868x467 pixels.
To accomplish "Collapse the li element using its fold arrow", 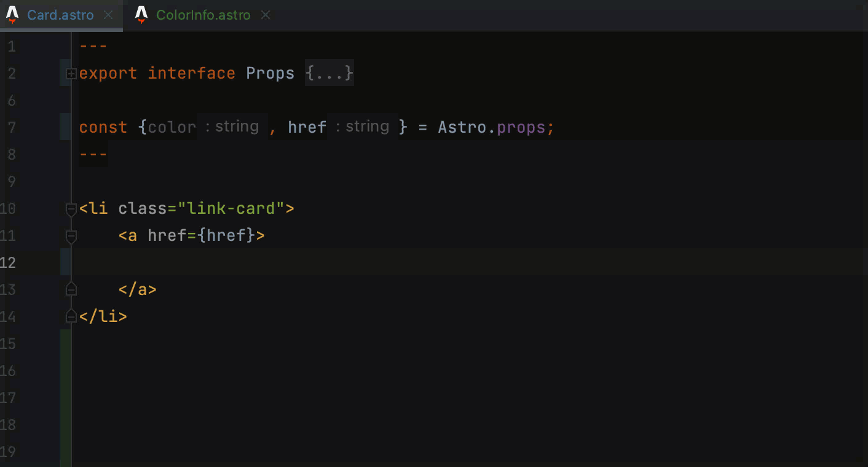I will coord(71,208).
